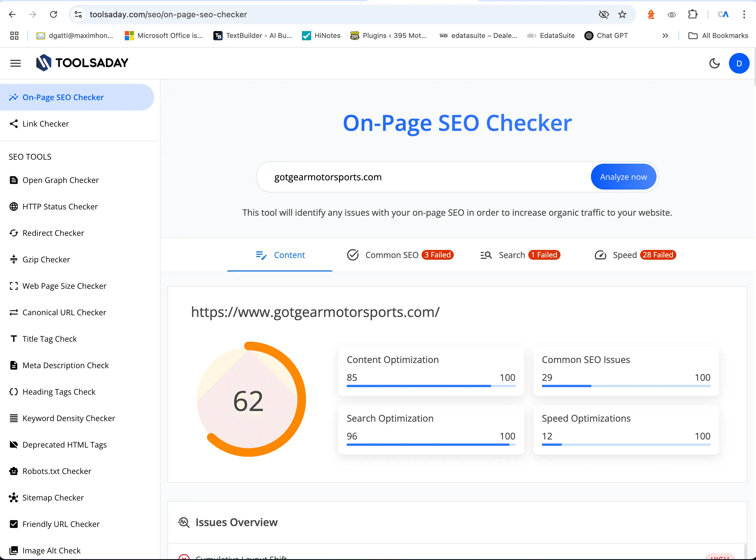Open the Deprecated HTML Tags tool
The image size is (756, 560).
point(64,445)
